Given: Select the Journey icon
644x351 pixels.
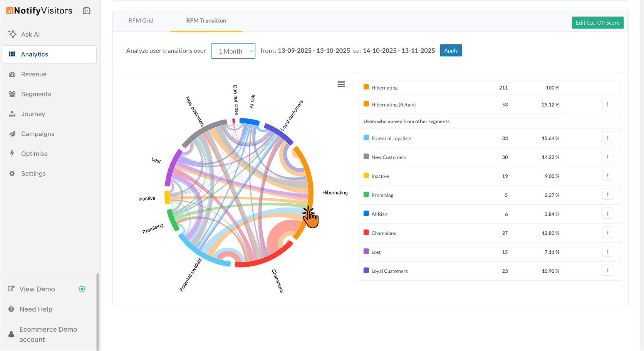Looking at the screenshot, I should pos(12,114).
